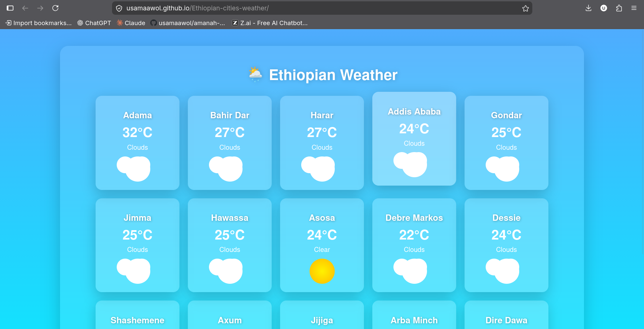Click the Dessie city name

pyautogui.click(x=506, y=218)
